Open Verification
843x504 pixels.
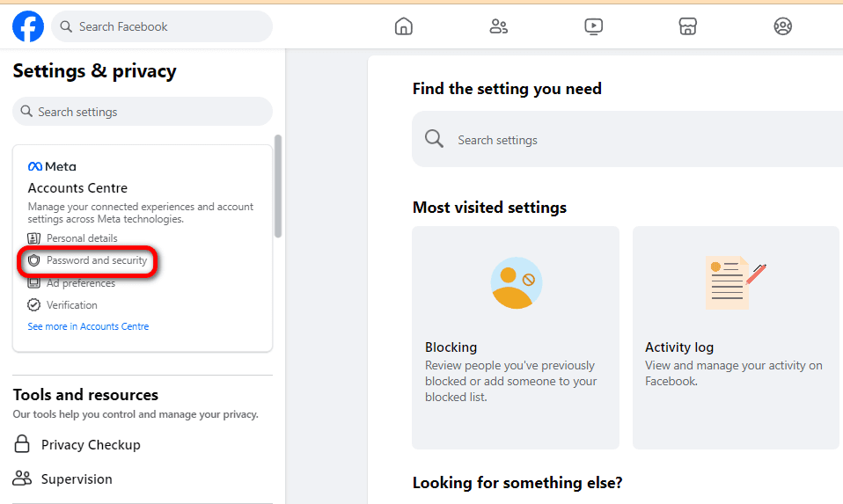coord(72,305)
